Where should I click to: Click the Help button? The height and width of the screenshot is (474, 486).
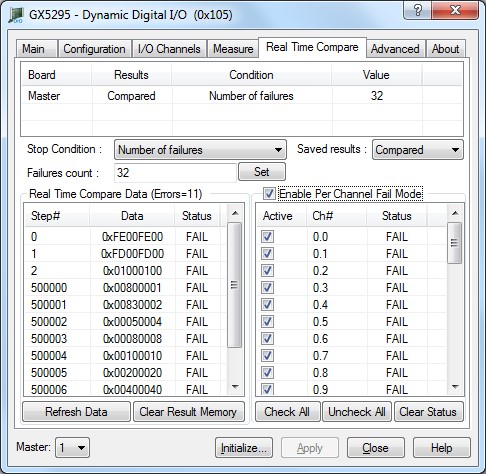click(442, 448)
